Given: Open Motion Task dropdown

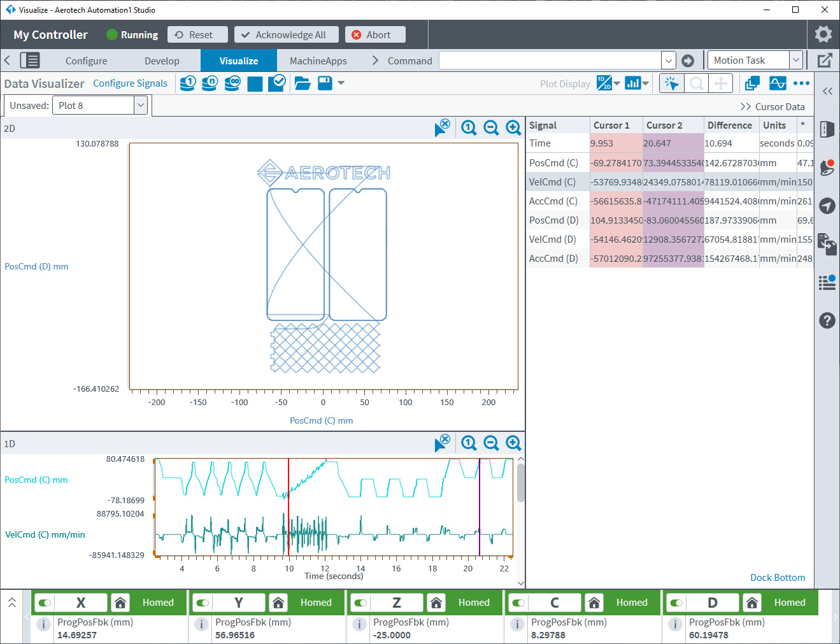Looking at the screenshot, I should point(796,61).
